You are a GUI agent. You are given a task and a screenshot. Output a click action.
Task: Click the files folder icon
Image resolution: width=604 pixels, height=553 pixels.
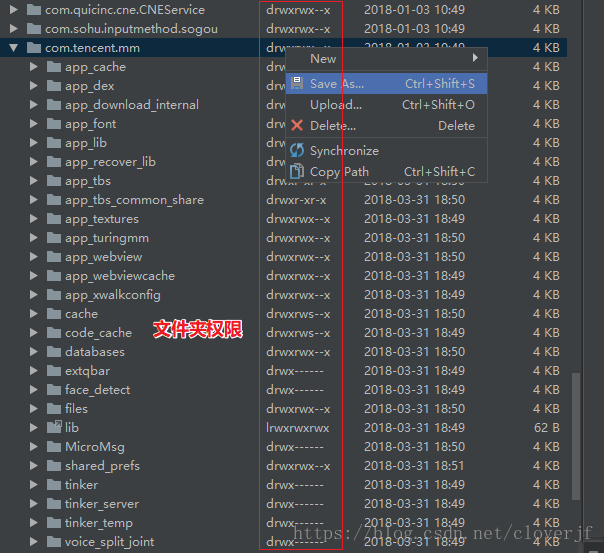(54, 409)
